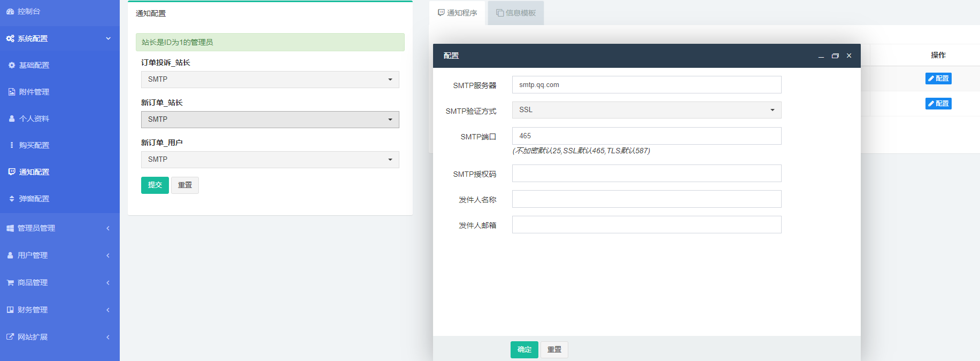
Task: Click the 个人资料 user icon
Action: pos(12,119)
